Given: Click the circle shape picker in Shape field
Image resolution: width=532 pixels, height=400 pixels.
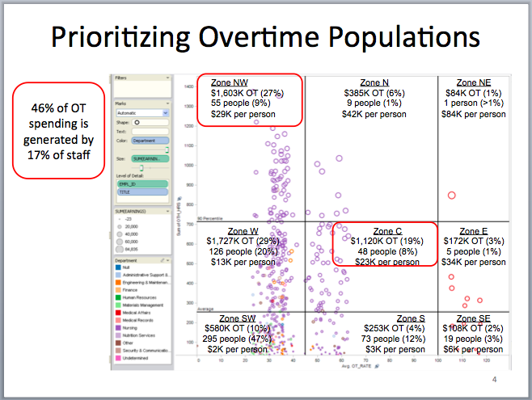Looking at the screenshot, I should tap(137, 122).
